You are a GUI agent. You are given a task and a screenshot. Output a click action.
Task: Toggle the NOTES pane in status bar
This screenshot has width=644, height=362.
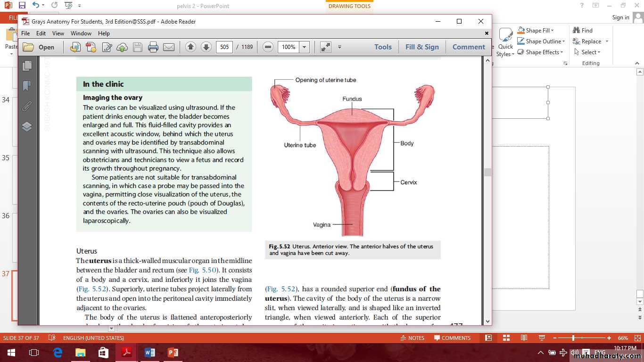click(x=412, y=338)
